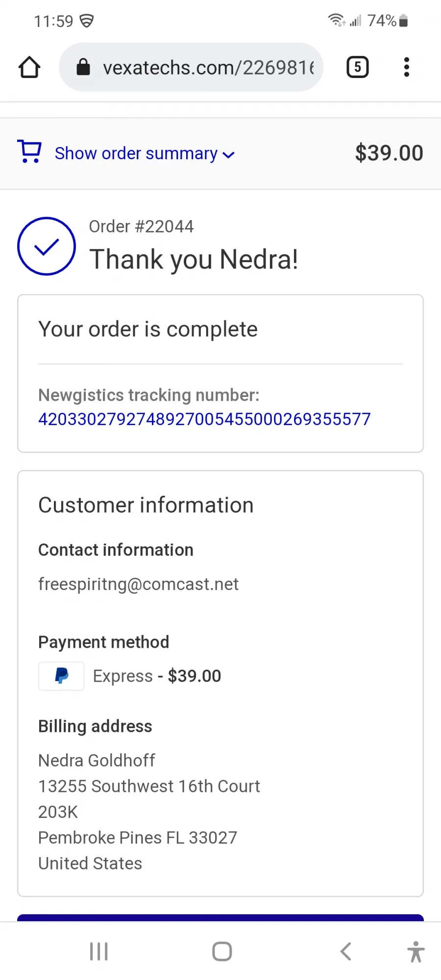This screenshot has width=441, height=980.
Task: Tap the email freespiritng@comcast.net
Action: click(139, 584)
